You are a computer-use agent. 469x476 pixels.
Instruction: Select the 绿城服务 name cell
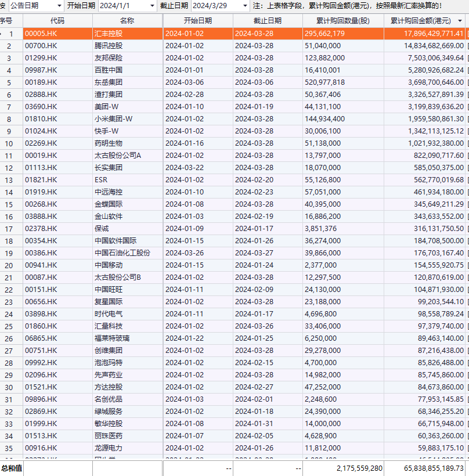(127, 412)
